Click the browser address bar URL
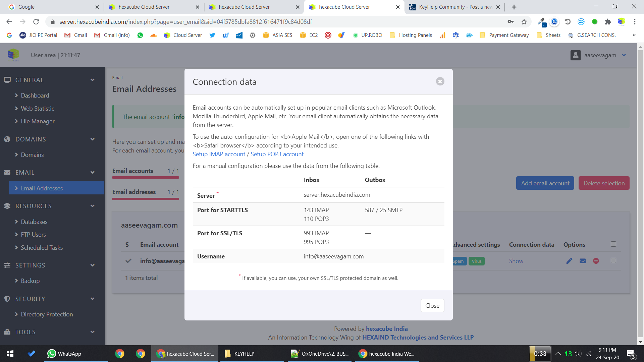The width and height of the screenshot is (644, 362). coord(185,22)
